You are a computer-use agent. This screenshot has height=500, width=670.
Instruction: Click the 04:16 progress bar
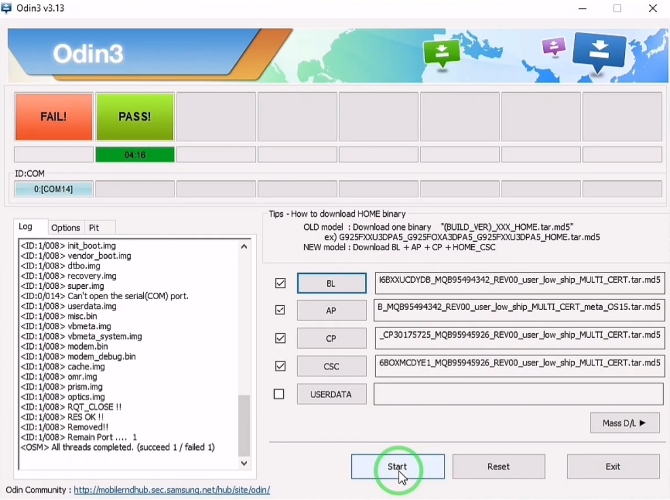tap(135, 155)
